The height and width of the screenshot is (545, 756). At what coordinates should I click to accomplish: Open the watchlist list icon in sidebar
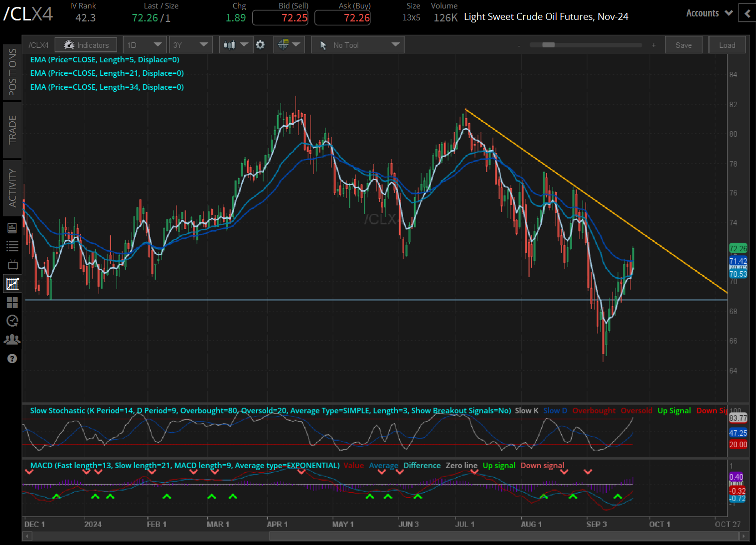coord(12,246)
